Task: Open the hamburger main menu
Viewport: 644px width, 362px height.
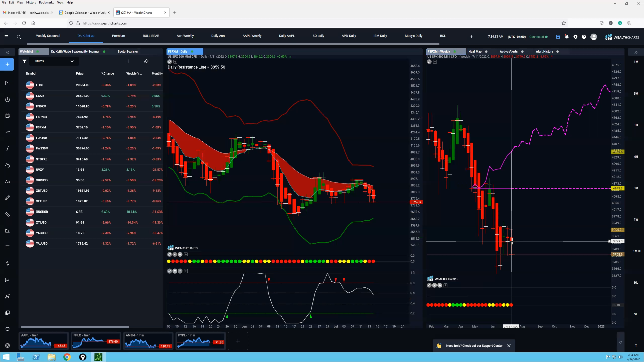Action: [x=6, y=37]
